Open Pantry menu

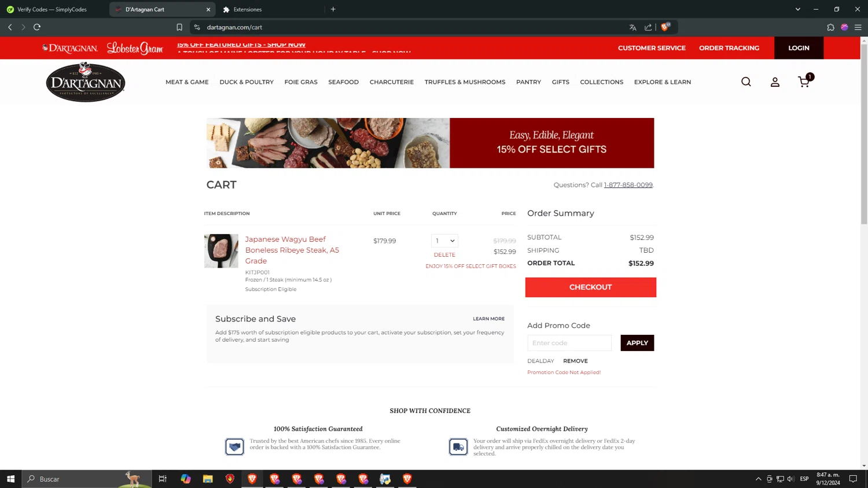(528, 82)
